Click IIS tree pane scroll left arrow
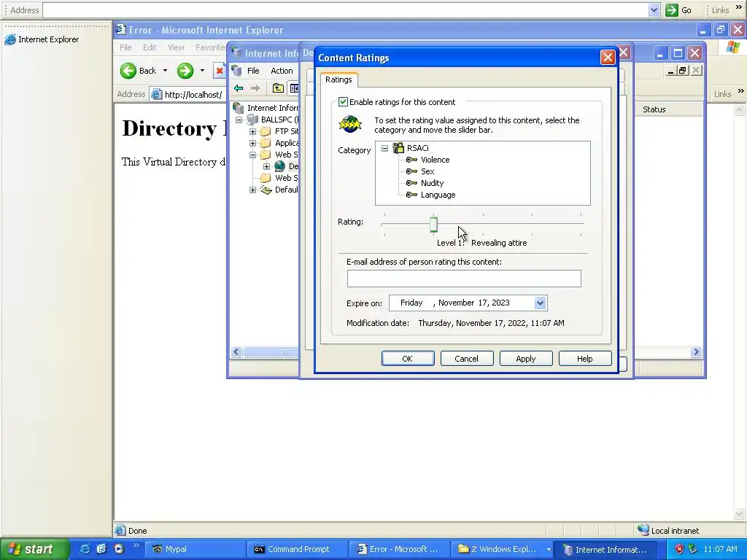The width and height of the screenshot is (747, 560). (236, 352)
